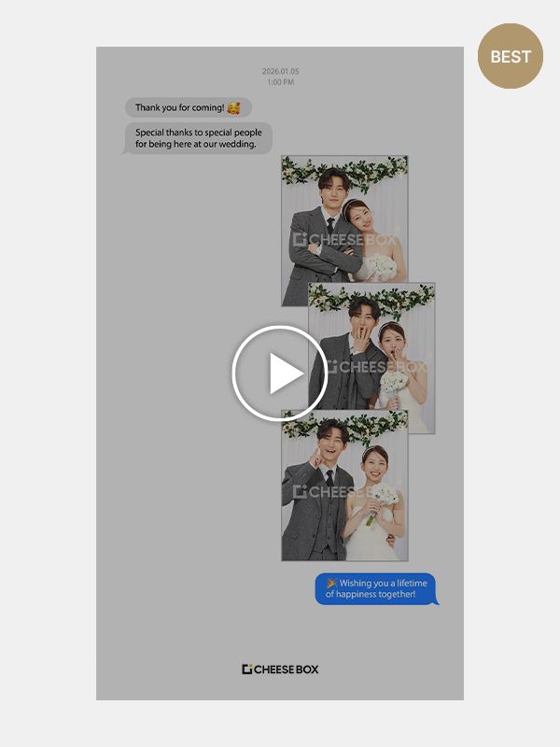Click the 'Special thanks to special people' bubble
The height and width of the screenshot is (747, 560).
pyautogui.click(x=198, y=138)
